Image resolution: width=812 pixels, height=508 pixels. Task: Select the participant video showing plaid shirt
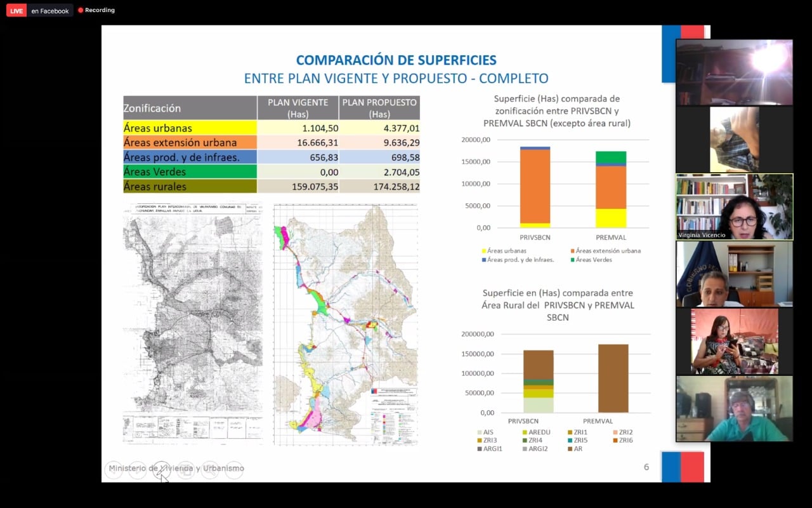(x=735, y=139)
